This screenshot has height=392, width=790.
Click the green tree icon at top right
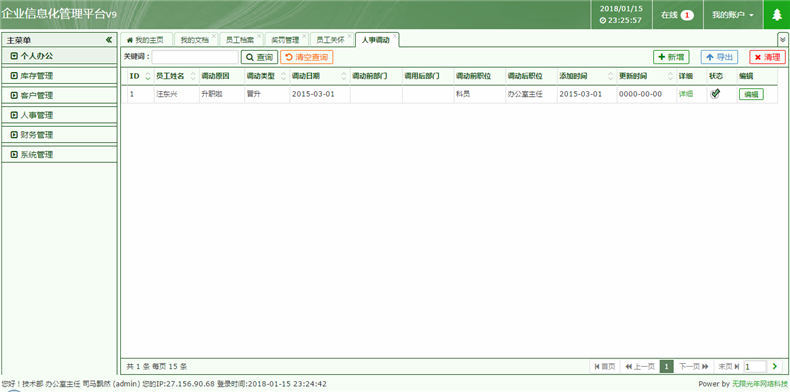[x=776, y=15]
